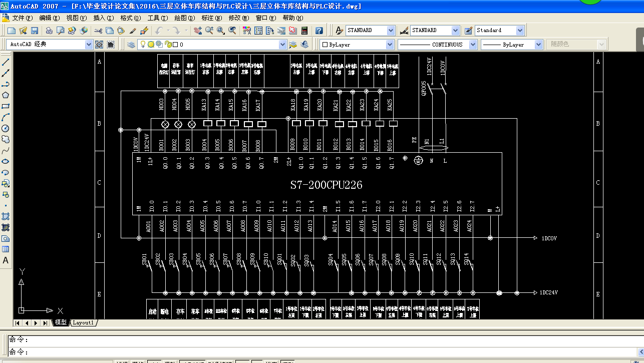Click the Save drawing icon
Image resolution: width=644 pixels, height=363 pixels.
[35, 31]
